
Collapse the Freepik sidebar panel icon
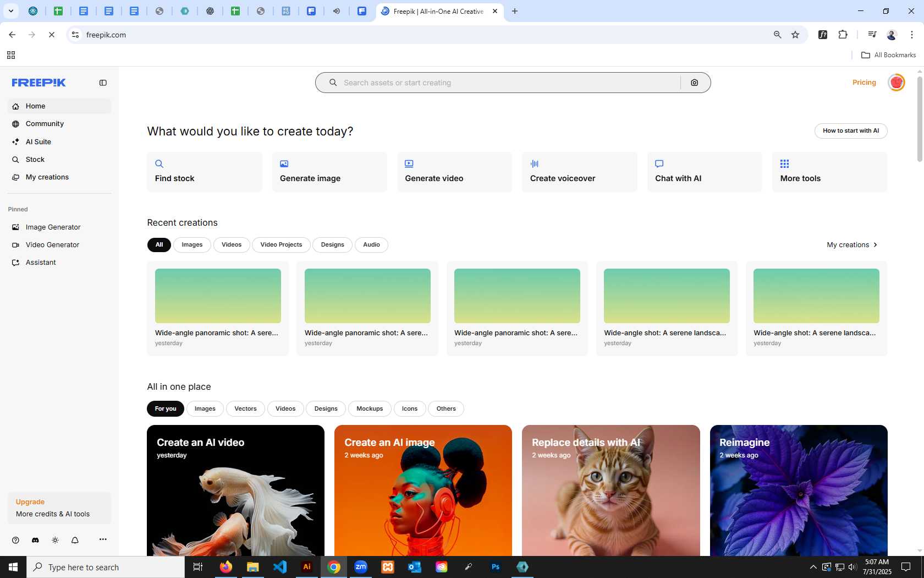(x=103, y=83)
